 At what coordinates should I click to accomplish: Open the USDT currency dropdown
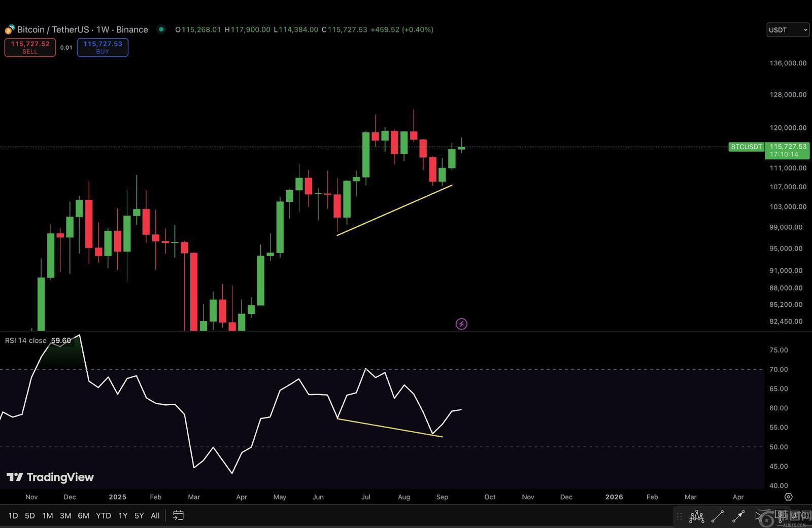click(x=788, y=30)
